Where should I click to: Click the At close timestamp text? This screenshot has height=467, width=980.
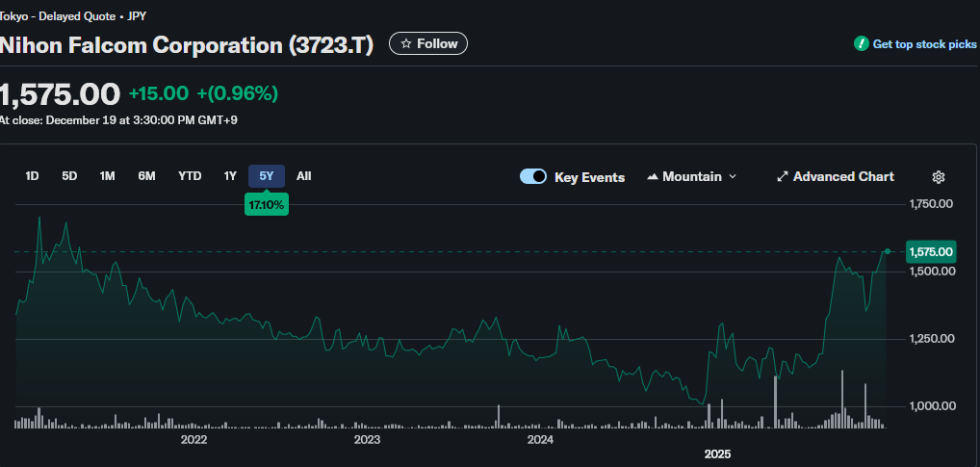[118, 120]
